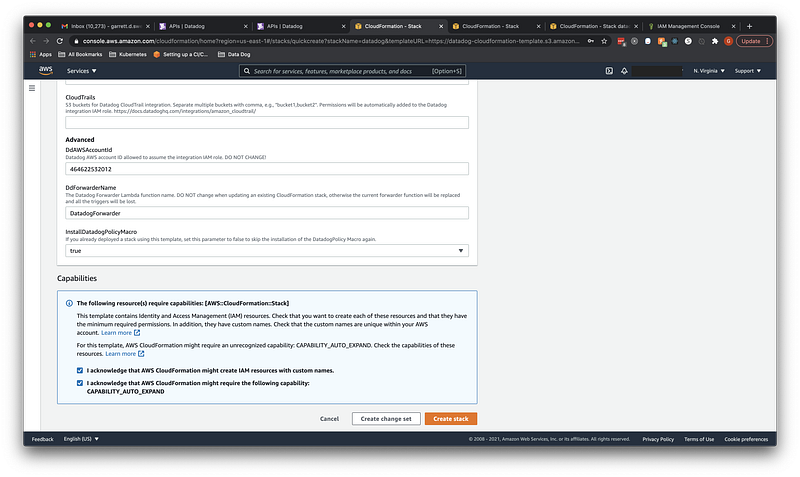Expand the AWS Services menu

[82, 71]
